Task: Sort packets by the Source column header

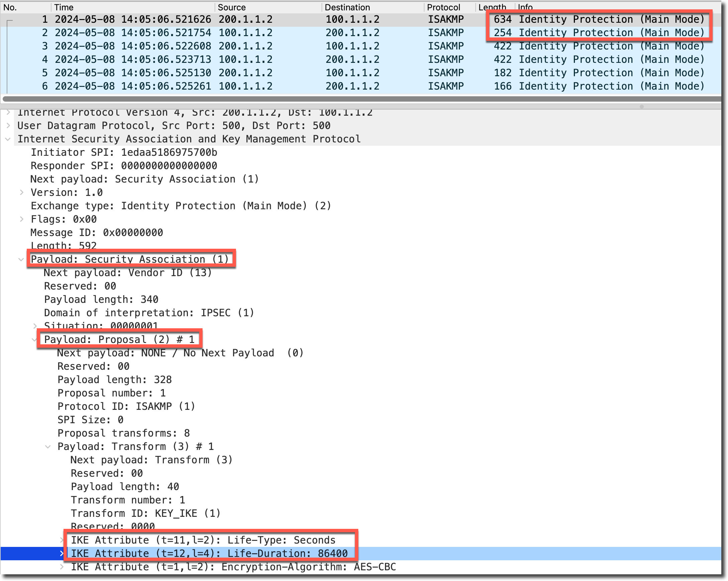Action: click(x=232, y=7)
